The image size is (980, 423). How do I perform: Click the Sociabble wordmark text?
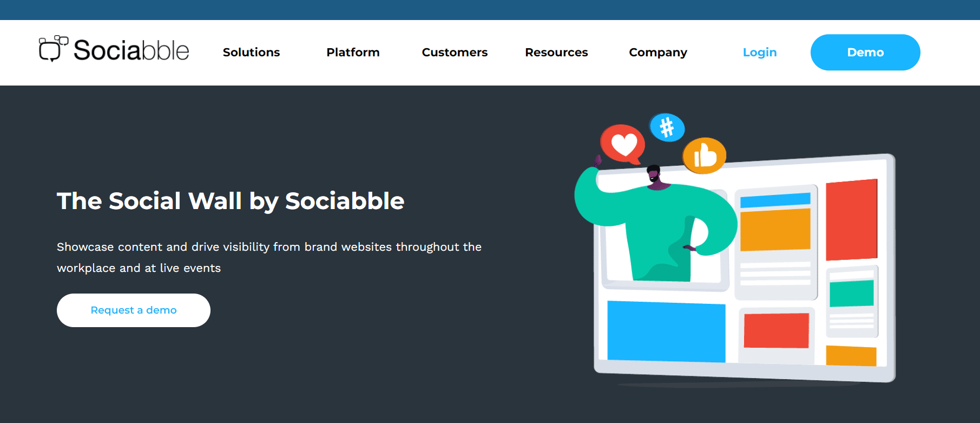[131, 50]
